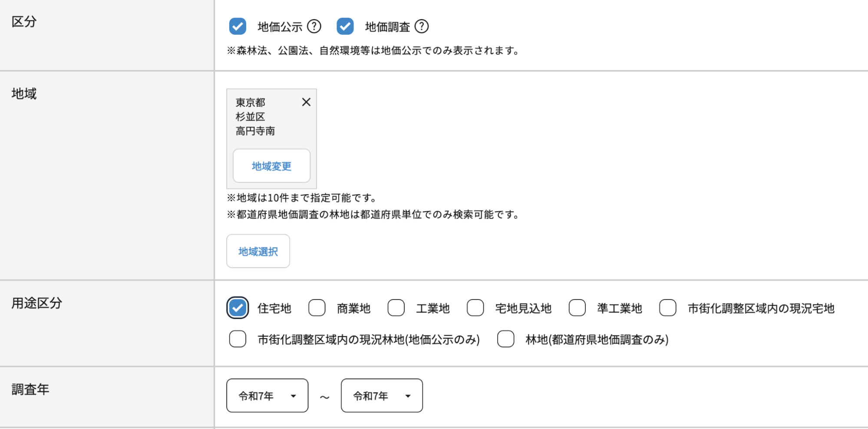The image size is (868, 429).
Task: Check the 準工業地 option
Action: pyautogui.click(x=577, y=308)
